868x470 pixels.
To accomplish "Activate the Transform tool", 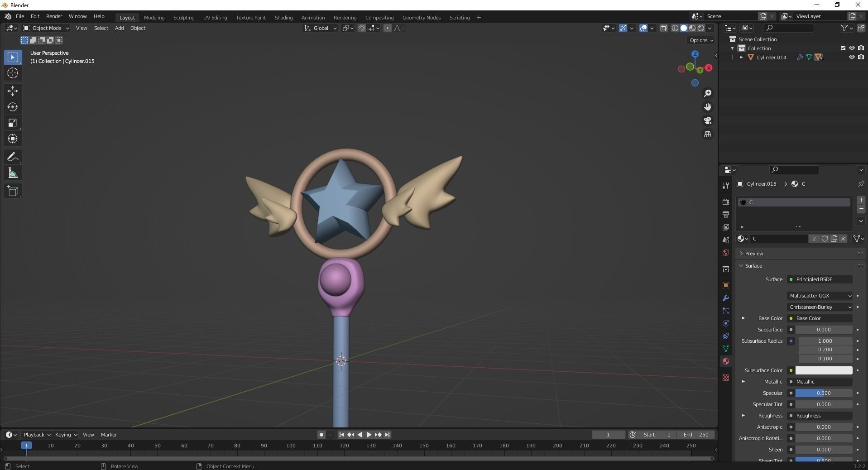I will click(x=13, y=139).
